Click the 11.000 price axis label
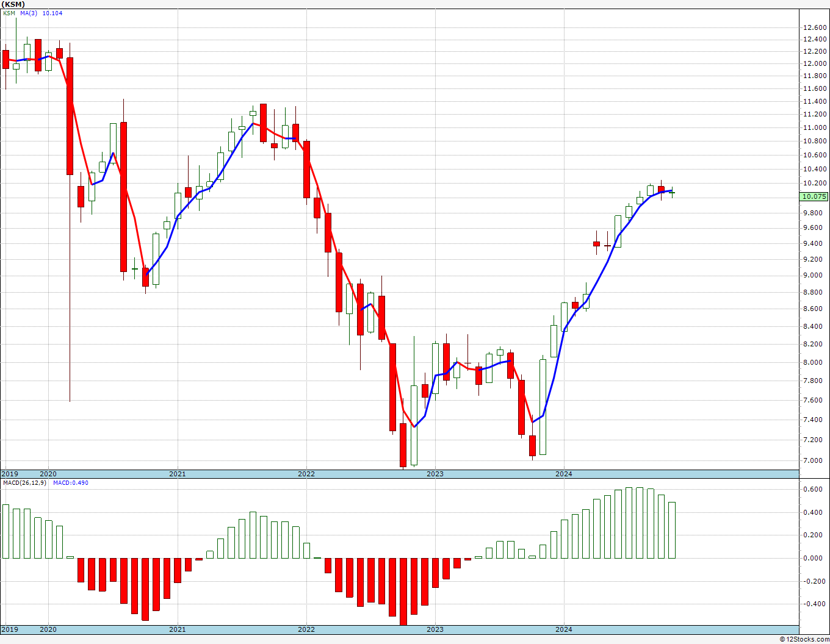 point(815,127)
